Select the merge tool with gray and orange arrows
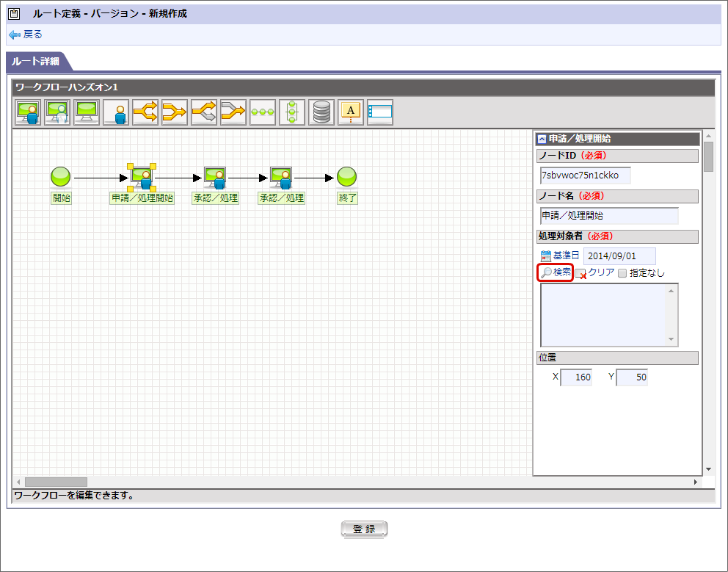The height and width of the screenshot is (572, 728). pyautogui.click(x=233, y=112)
